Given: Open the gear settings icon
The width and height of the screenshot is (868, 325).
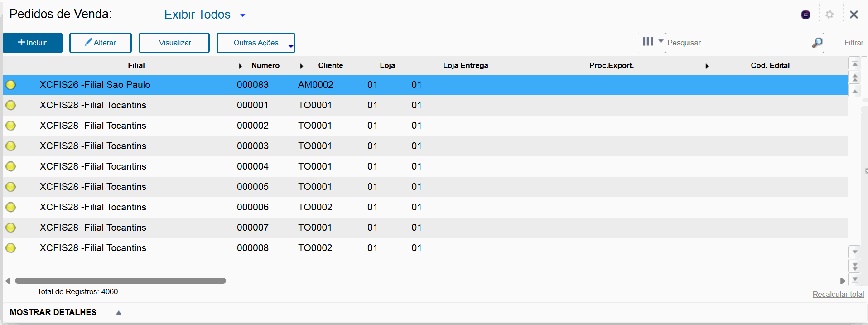Looking at the screenshot, I should coord(829,15).
